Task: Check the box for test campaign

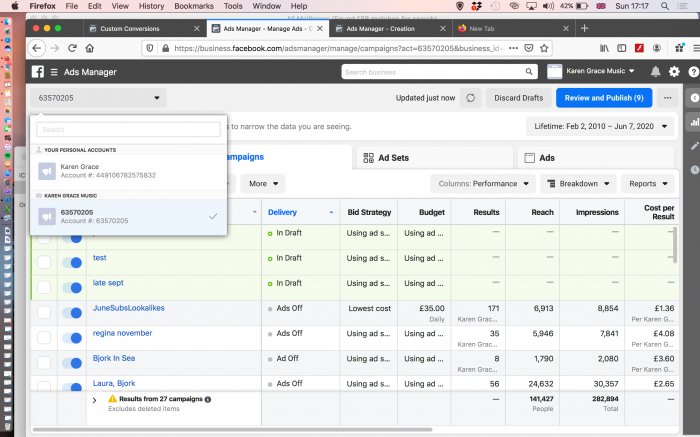Action: [x=44, y=262]
